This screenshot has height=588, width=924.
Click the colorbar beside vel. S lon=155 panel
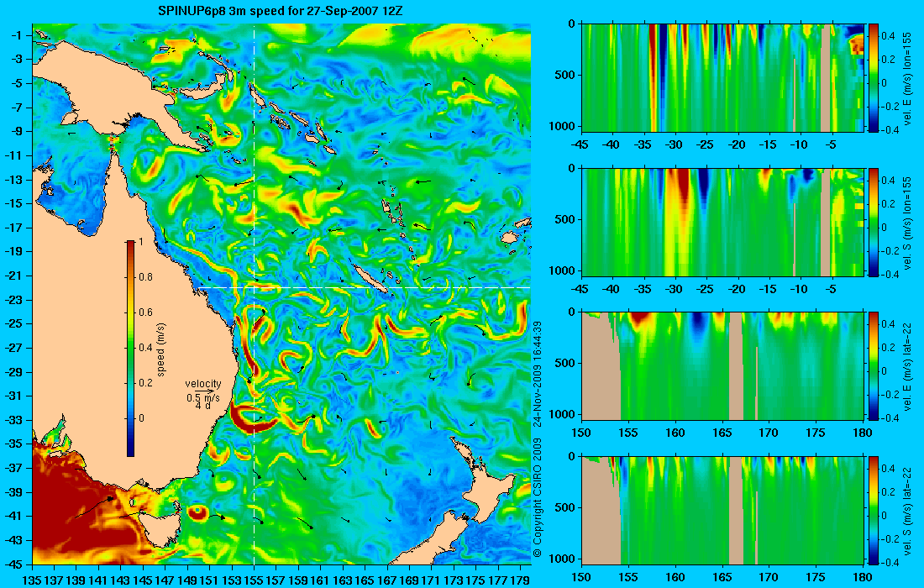(873, 222)
